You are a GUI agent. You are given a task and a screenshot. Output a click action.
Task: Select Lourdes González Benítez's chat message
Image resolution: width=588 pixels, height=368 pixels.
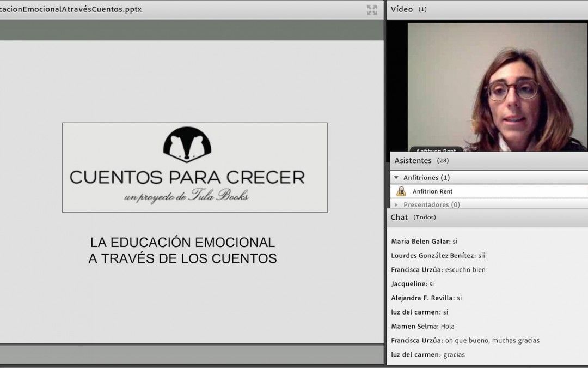coord(439,255)
